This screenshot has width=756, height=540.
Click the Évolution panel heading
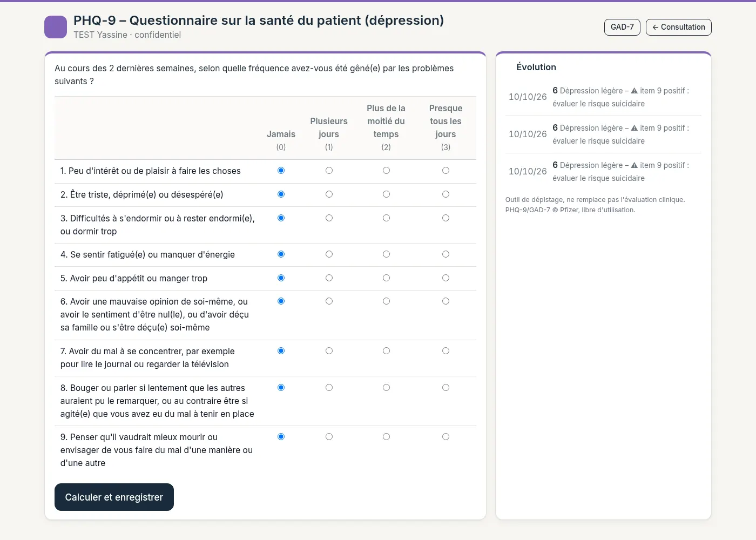(536, 67)
